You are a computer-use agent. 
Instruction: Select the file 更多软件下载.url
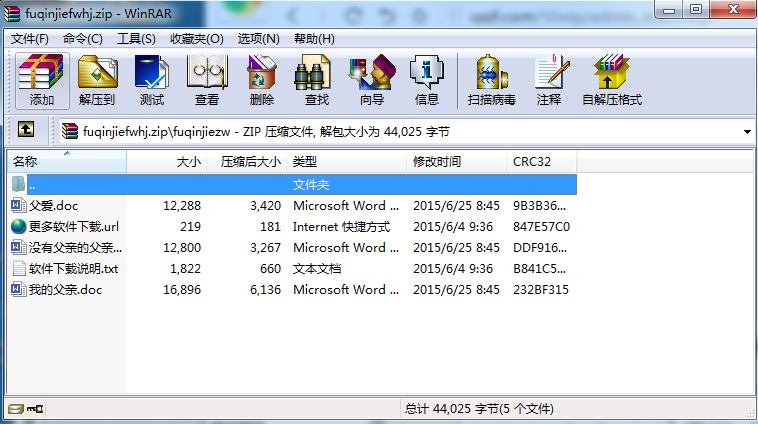pos(74,226)
